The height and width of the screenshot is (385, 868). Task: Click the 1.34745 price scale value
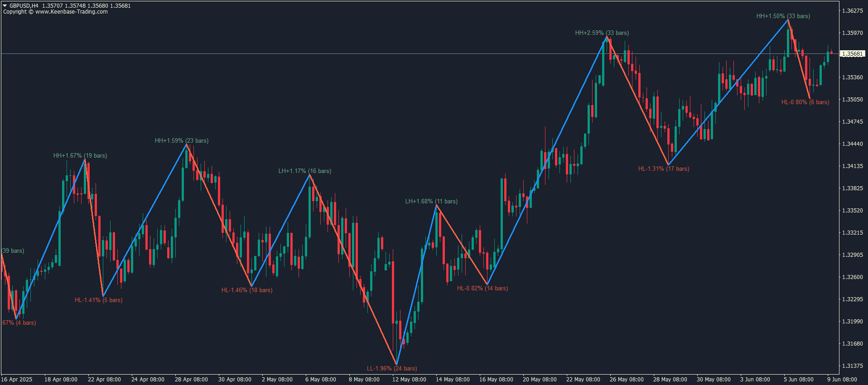click(x=853, y=122)
